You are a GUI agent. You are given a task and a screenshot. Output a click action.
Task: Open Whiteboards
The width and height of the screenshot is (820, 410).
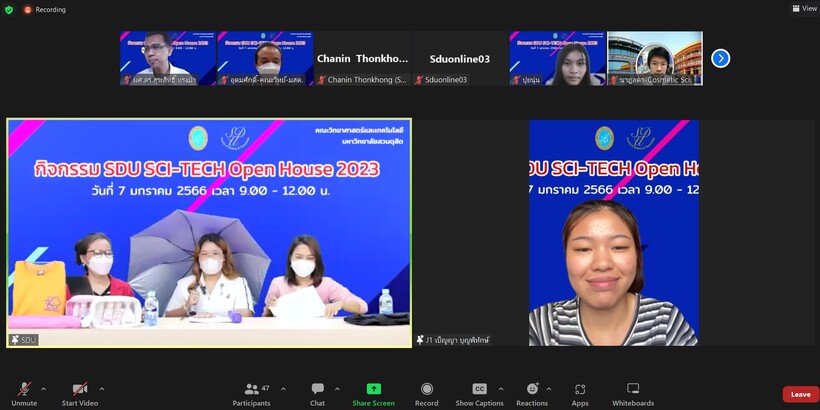click(x=633, y=394)
